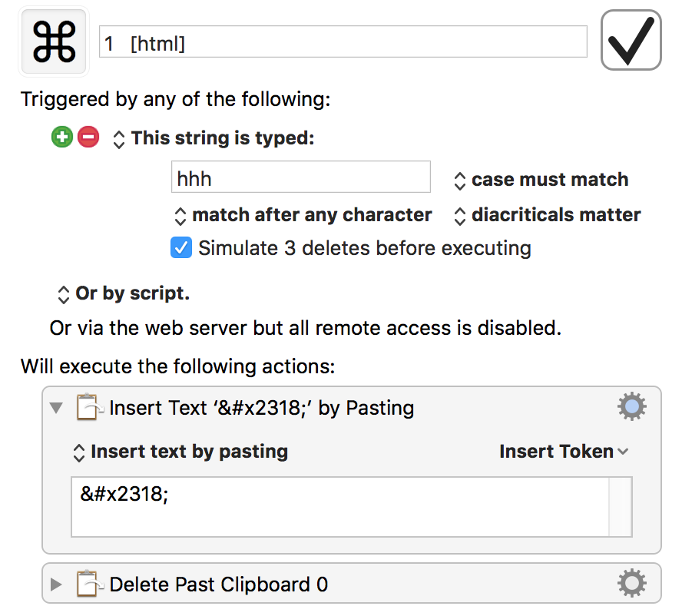Open the Delete Past Clipboard gear menu
The height and width of the screenshot is (616, 682).
(631, 583)
